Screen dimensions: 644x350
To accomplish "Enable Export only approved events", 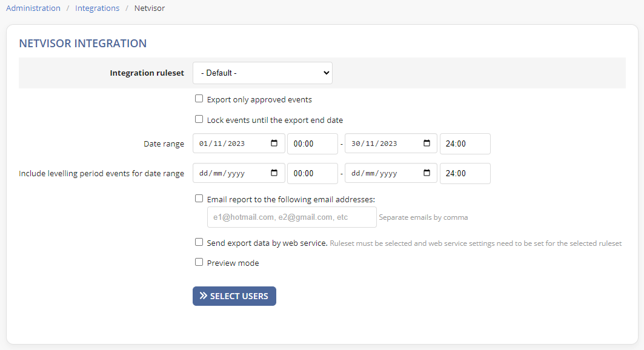I will pyautogui.click(x=199, y=99).
